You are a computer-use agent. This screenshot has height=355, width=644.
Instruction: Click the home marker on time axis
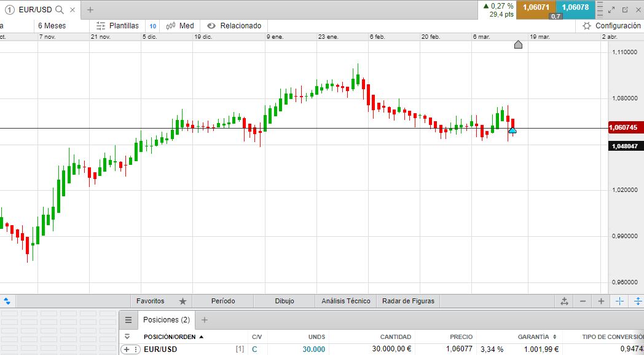[x=518, y=44]
